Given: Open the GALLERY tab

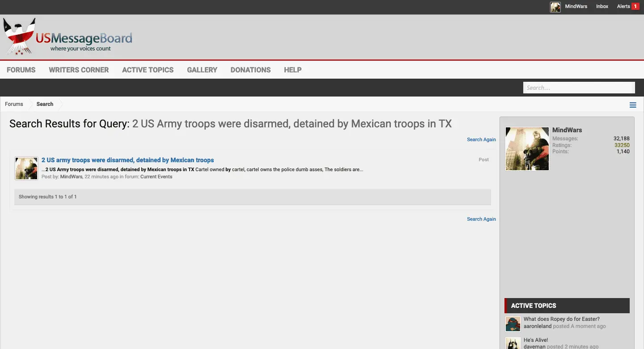Looking at the screenshot, I should pos(202,70).
